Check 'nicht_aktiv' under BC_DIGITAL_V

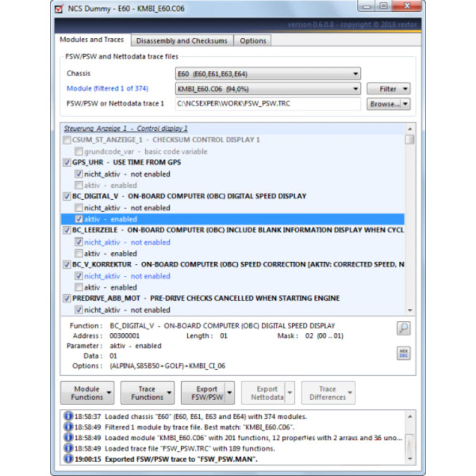79,208
